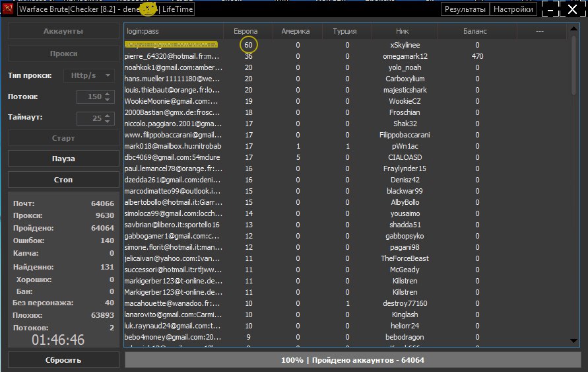Select the row with nick Carboxylium
The width and height of the screenshot is (588, 372).
[345, 79]
